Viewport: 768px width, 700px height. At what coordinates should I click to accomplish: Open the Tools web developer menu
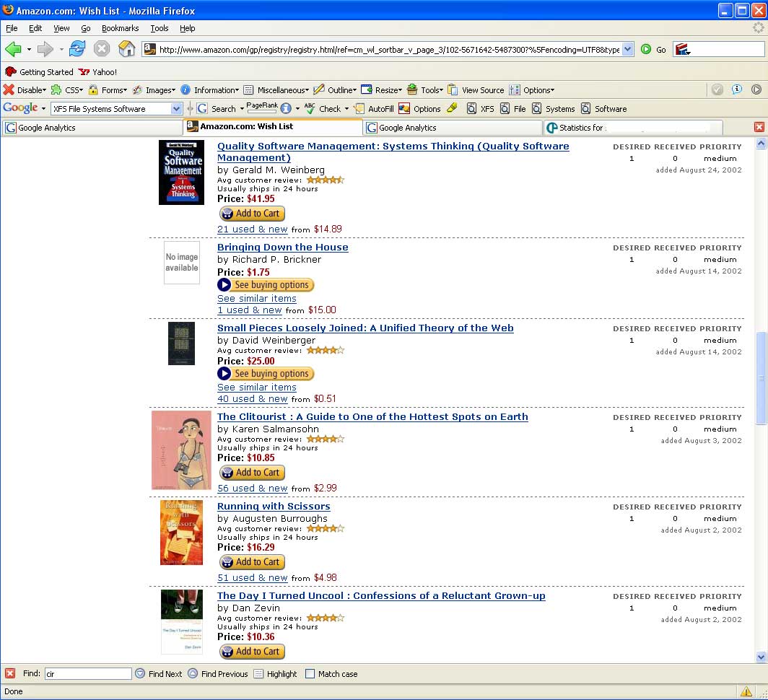point(425,90)
